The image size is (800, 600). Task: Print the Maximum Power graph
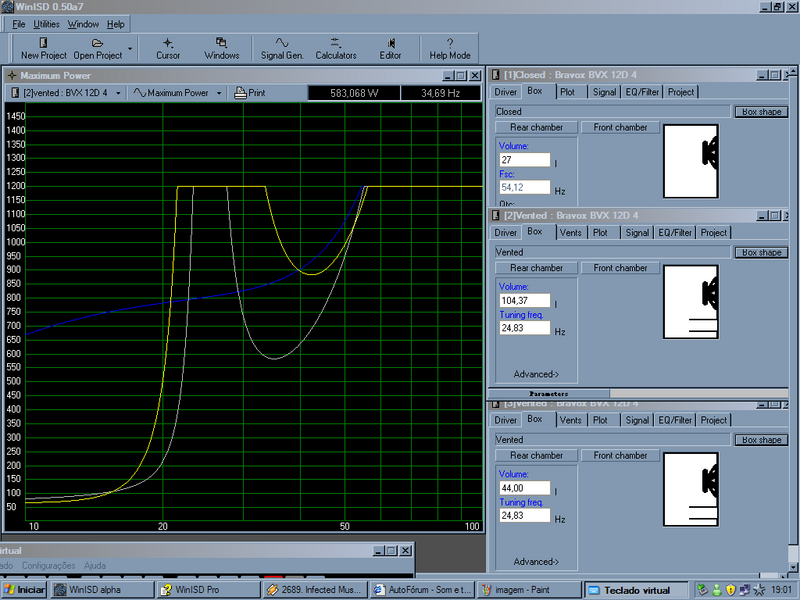pyautogui.click(x=249, y=93)
